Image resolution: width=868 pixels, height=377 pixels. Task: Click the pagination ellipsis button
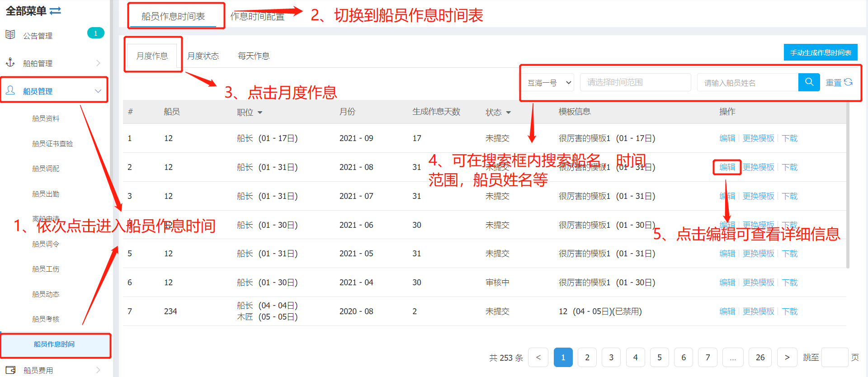coord(733,357)
